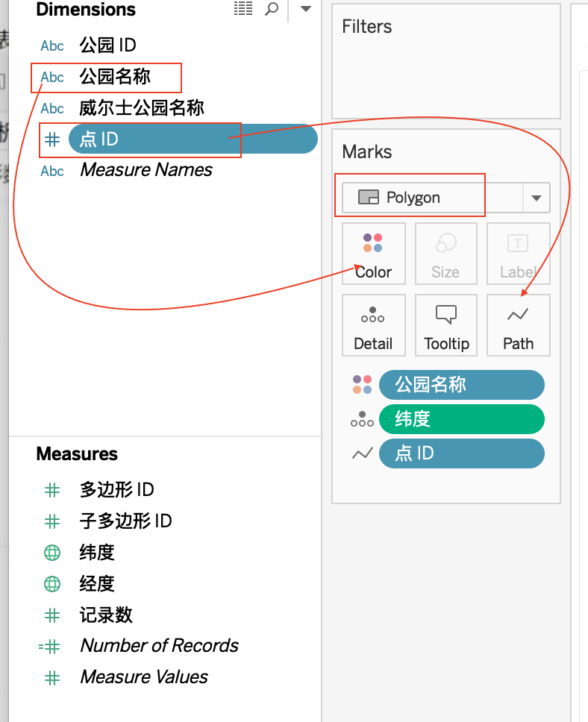Click the path icon beside 点 ID pill
Viewport: 588px width, 722px height.
[x=362, y=453]
